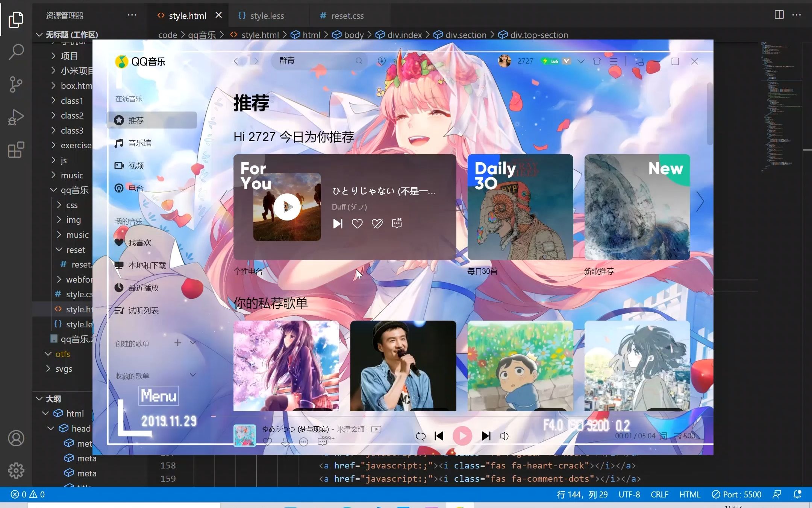Open 我喜欢 in the sidebar
Image resolution: width=812 pixels, height=508 pixels.
[152, 243]
